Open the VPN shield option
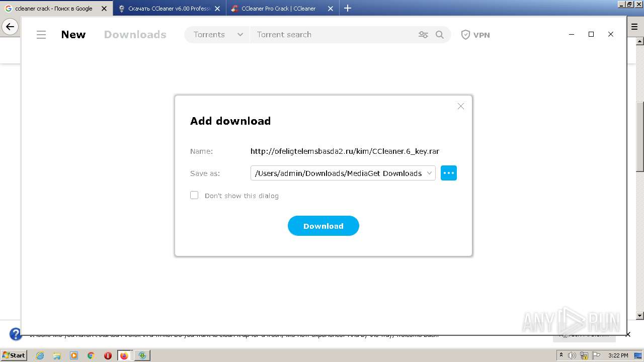Image resolution: width=644 pixels, height=362 pixels. click(475, 35)
